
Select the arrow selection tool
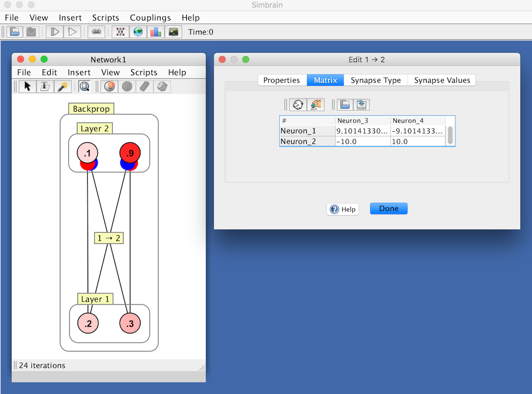pyautogui.click(x=27, y=86)
